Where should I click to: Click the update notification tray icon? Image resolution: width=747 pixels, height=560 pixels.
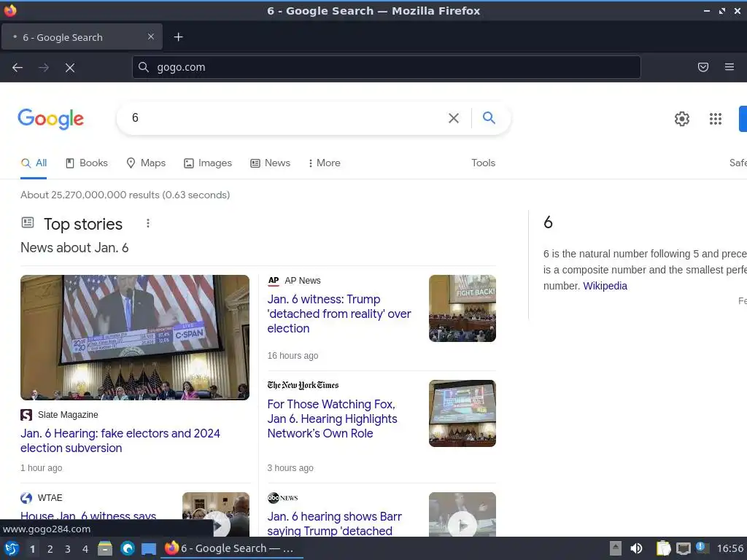click(x=701, y=548)
